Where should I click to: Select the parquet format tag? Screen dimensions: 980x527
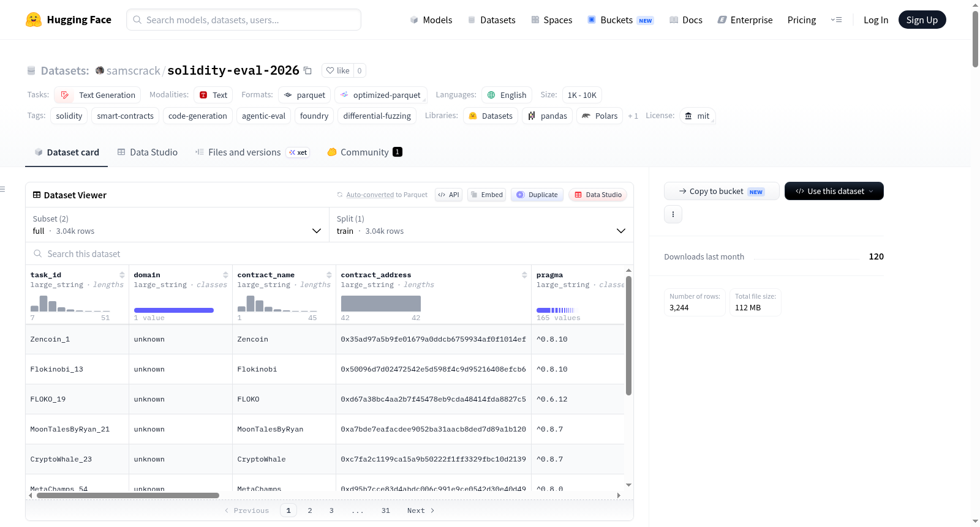click(304, 95)
